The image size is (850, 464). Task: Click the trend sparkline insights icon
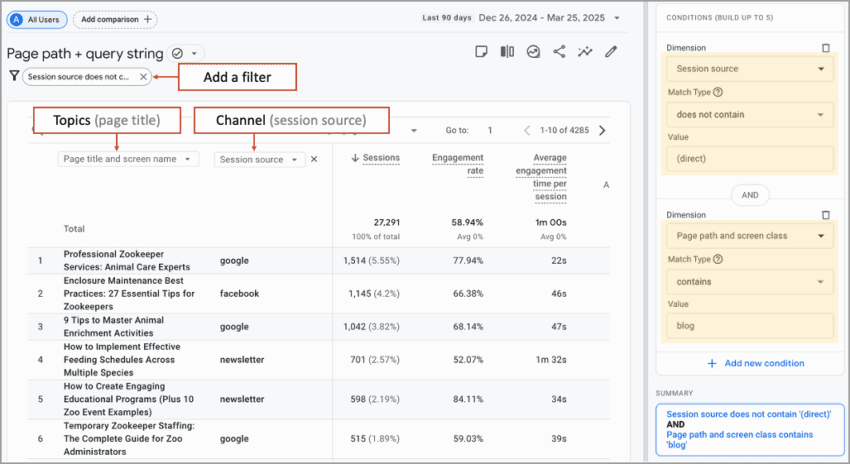click(x=585, y=51)
